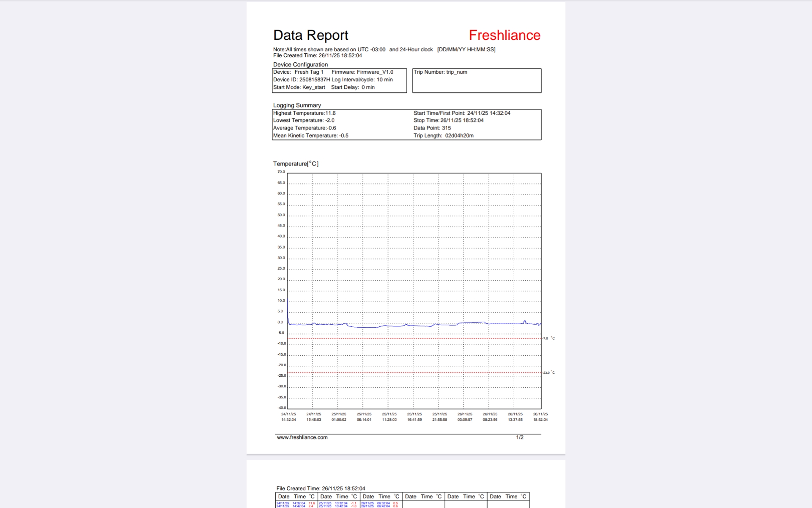812x508 pixels.
Task: Click the Device Configuration heading
Action: click(x=300, y=65)
